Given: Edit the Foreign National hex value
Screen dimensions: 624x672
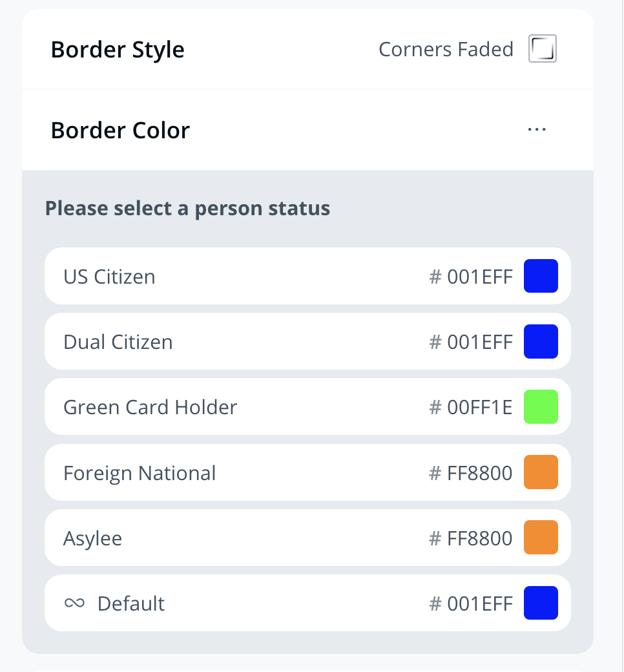Looking at the screenshot, I should [x=479, y=473].
